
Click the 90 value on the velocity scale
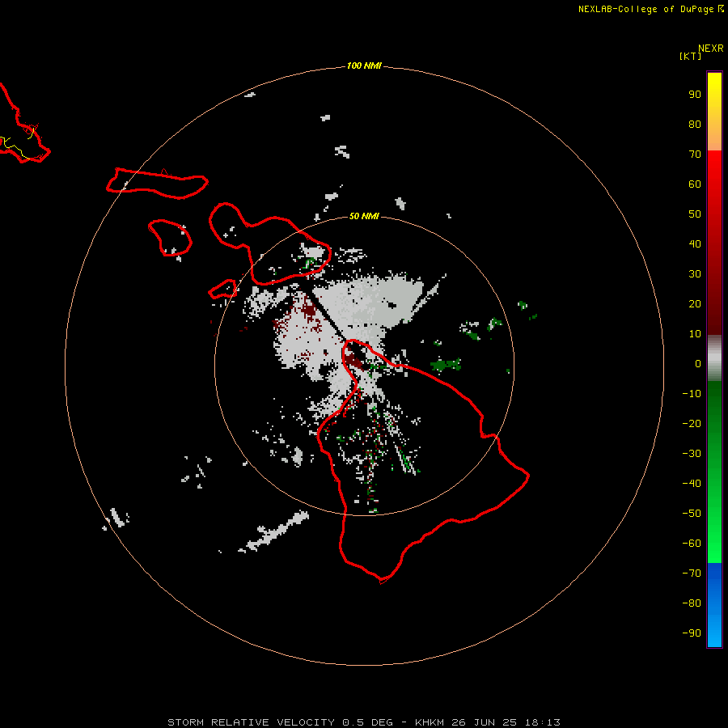(695, 95)
